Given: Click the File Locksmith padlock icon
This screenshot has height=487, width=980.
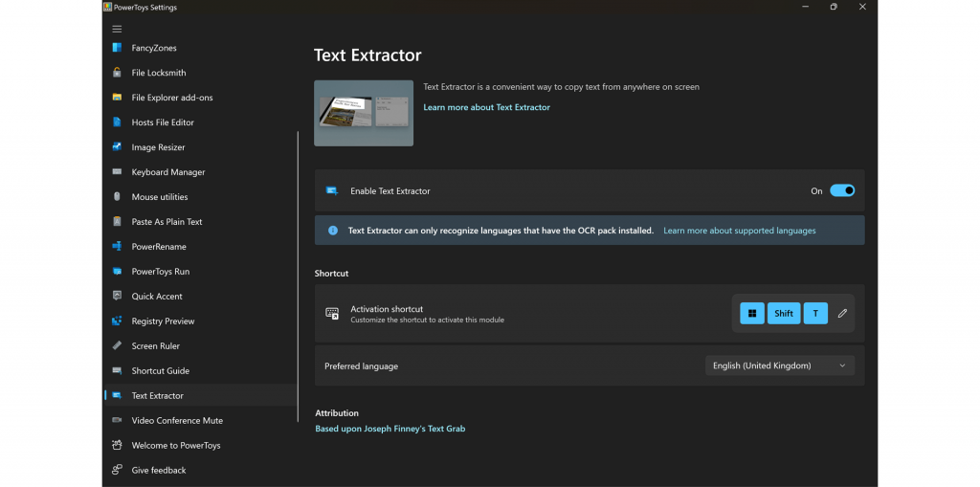Looking at the screenshot, I should tap(117, 73).
